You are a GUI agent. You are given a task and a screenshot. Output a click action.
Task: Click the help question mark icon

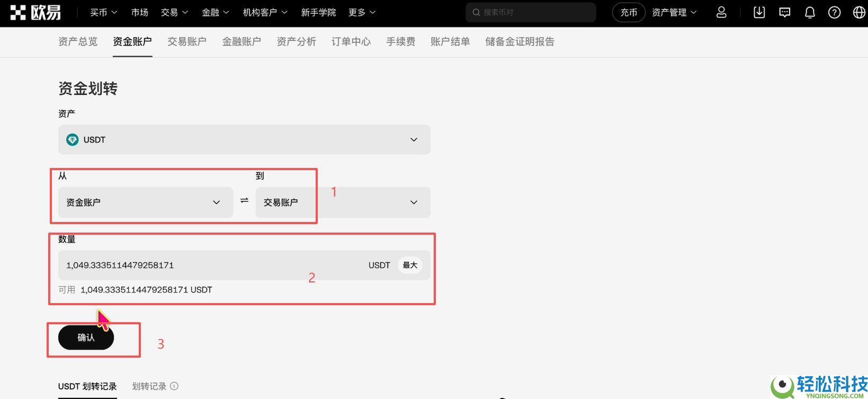[x=834, y=12]
